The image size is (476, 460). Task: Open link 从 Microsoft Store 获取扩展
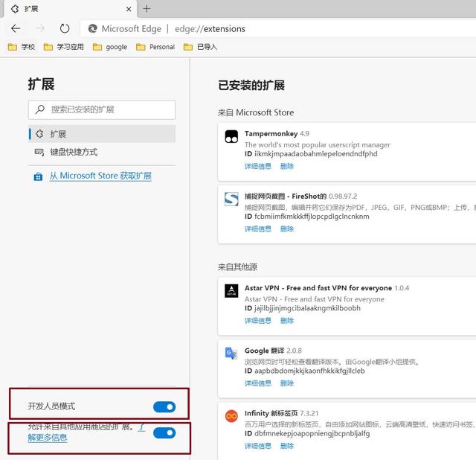(100, 176)
